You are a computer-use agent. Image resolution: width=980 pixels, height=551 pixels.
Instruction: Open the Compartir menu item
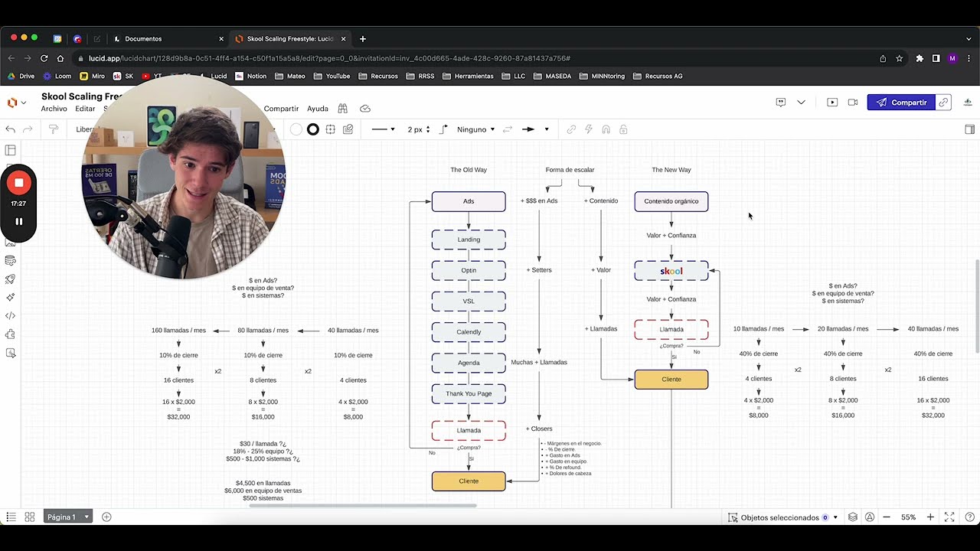click(281, 109)
